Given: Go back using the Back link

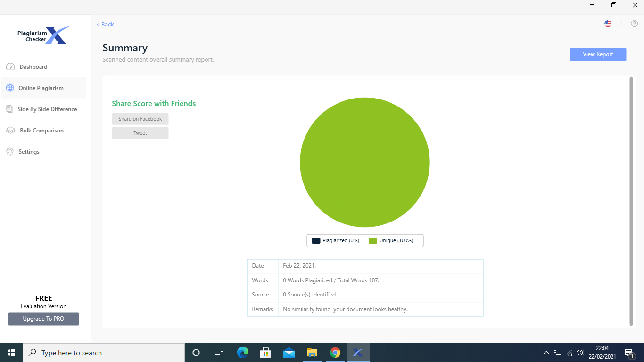Looking at the screenshot, I should pos(105,25).
